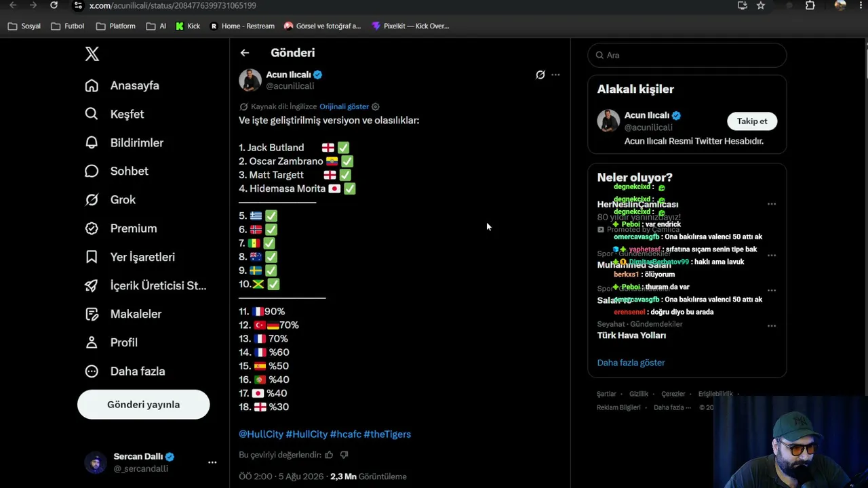This screenshot has height=488, width=868.
Task: Open the @HullCity mention
Action: [x=261, y=434]
